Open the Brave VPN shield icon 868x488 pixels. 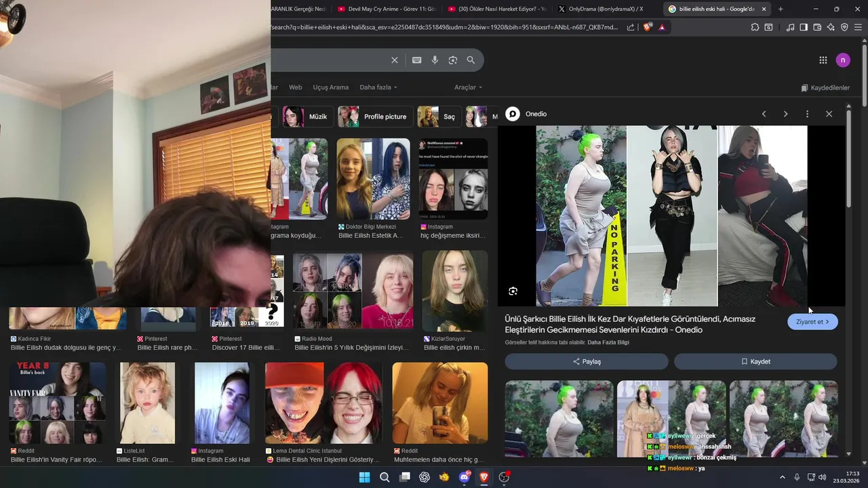844,27
